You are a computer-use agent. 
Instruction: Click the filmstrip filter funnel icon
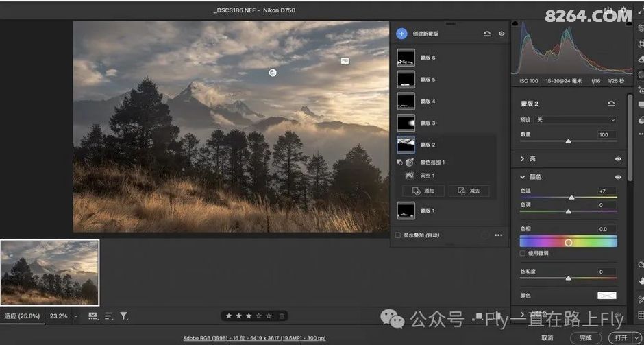tap(124, 316)
